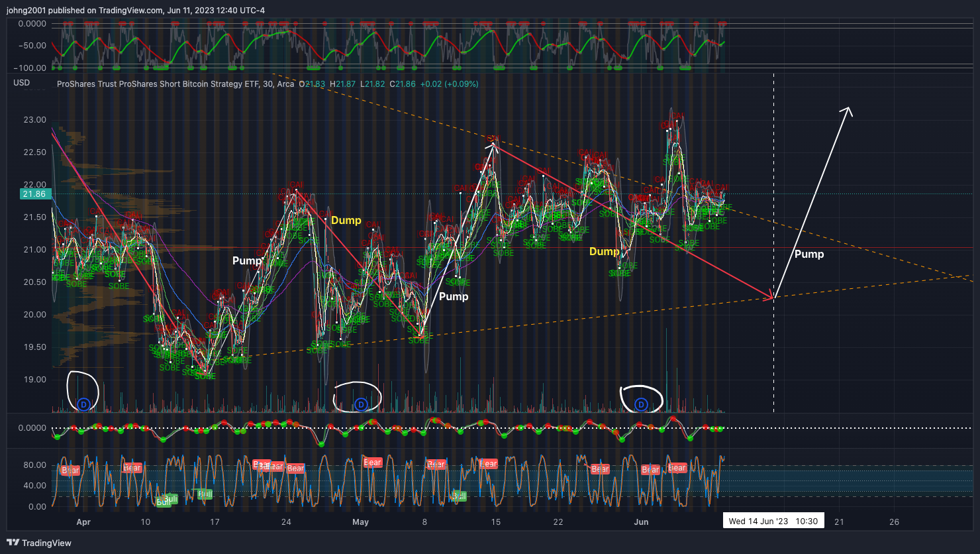This screenshot has width=980, height=554.
Task: Click the L21.82 low value
Action: click(374, 84)
